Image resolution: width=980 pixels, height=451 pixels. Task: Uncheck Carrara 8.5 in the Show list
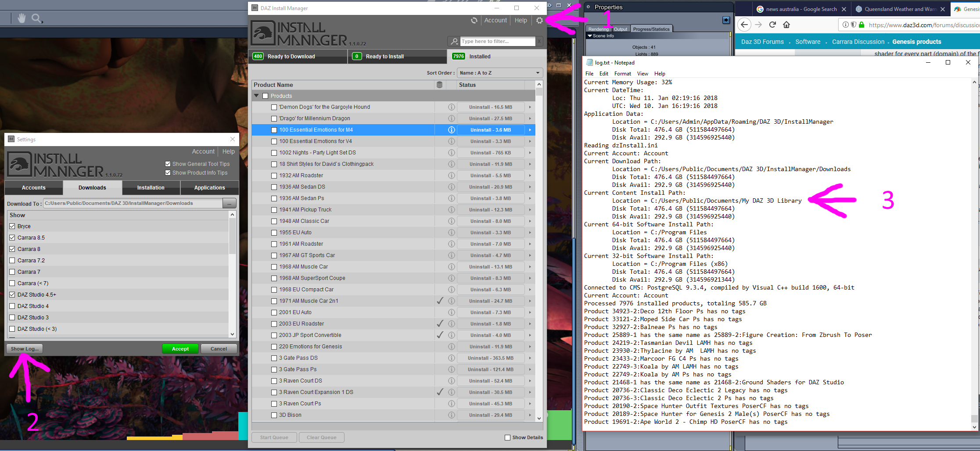[12, 238]
